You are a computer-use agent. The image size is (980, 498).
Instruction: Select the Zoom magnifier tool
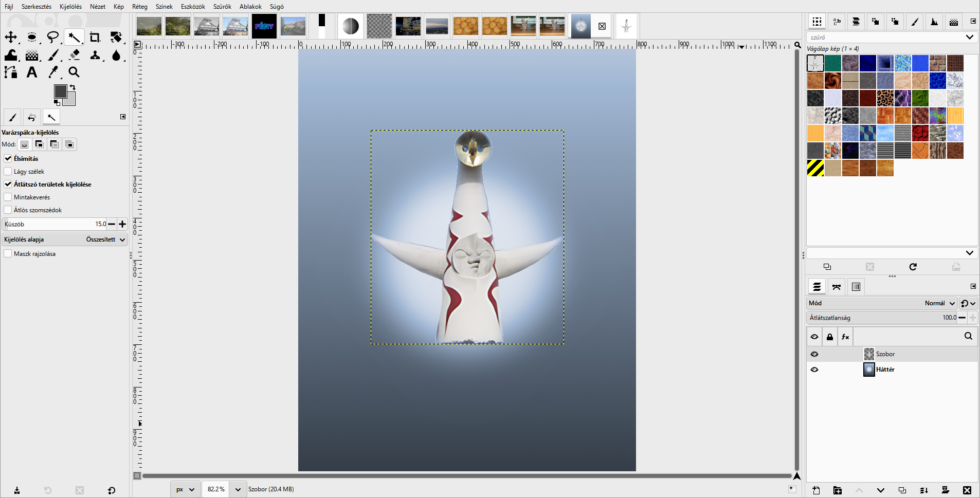click(74, 72)
